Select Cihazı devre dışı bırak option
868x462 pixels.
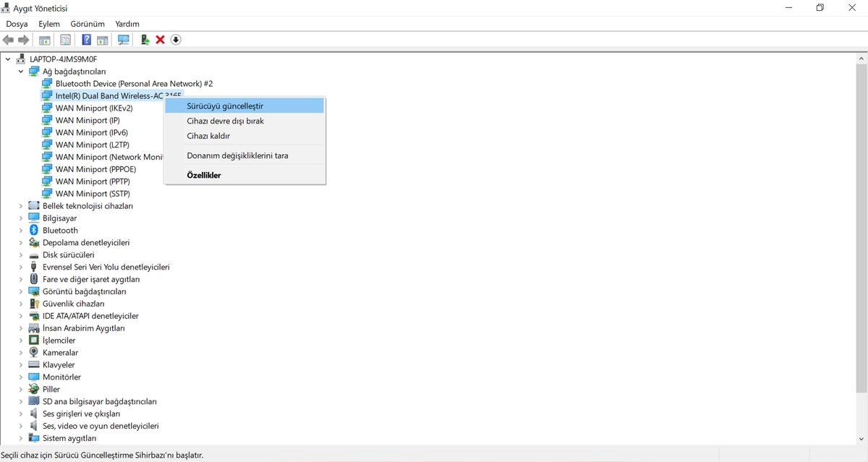(x=225, y=121)
